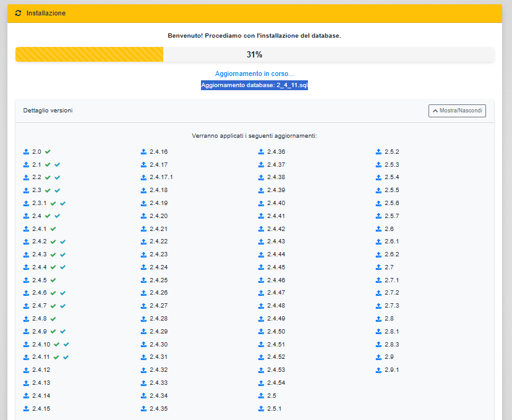
Task: Click the teal checkmark next to version 2.0
Action: [48, 151]
